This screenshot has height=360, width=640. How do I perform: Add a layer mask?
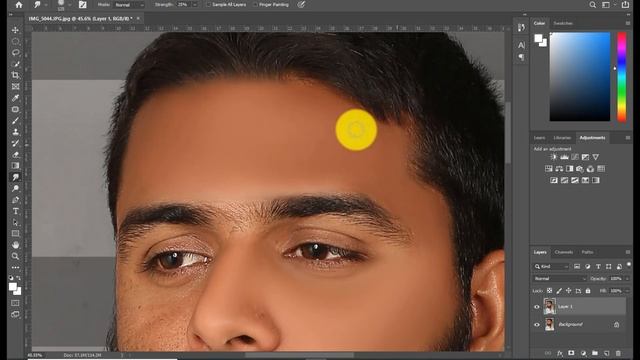(x=571, y=353)
